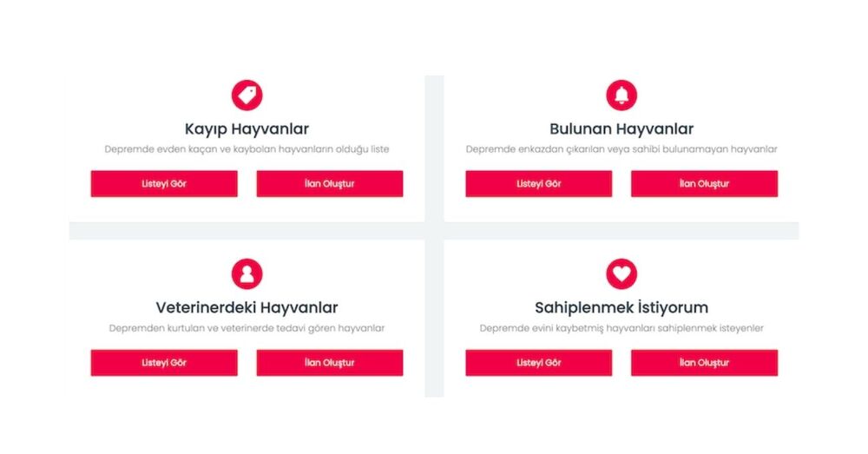Viewport: 868px width, 454px height.
Task: Create a listing with İlan Oluştur under Kayıp Hayvanlar
Action: (330, 184)
